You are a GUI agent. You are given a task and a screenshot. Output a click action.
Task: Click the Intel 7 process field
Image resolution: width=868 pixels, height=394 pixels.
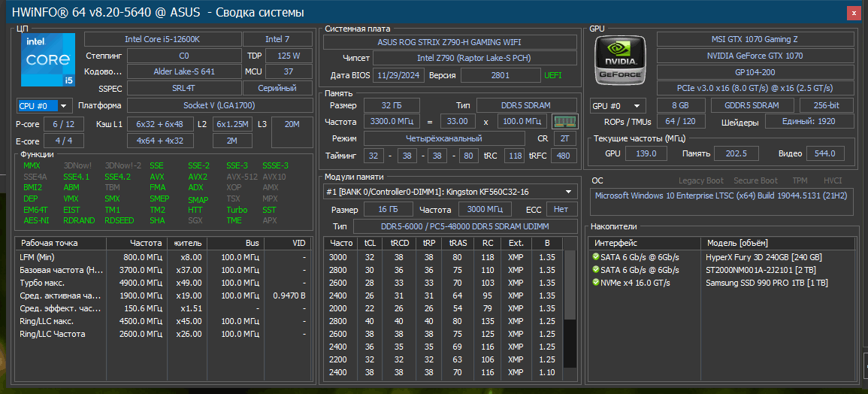click(277, 39)
